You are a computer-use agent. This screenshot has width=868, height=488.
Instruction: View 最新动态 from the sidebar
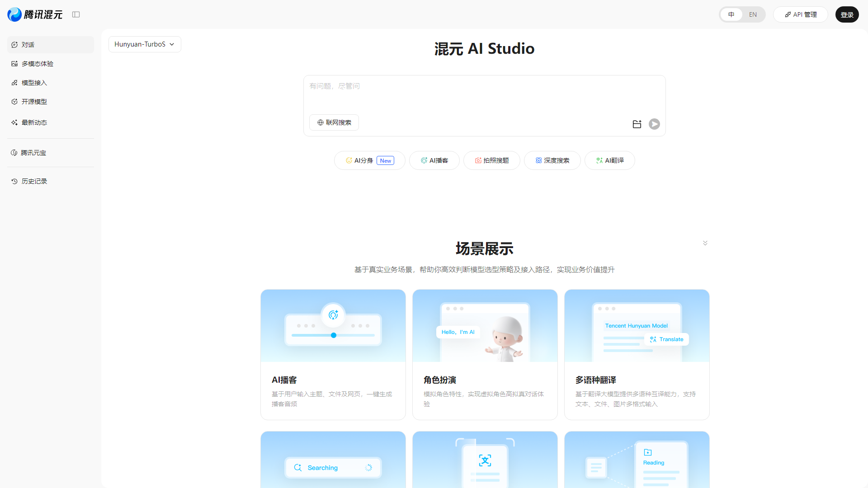coord(34,122)
